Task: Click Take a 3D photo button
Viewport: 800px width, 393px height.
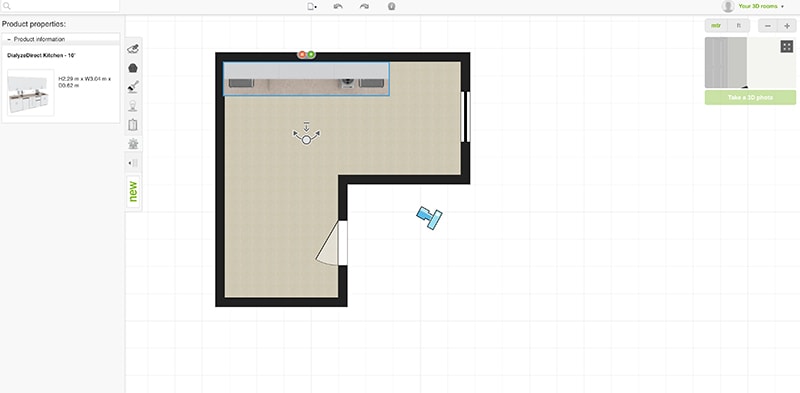Action: (x=750, y=97)
